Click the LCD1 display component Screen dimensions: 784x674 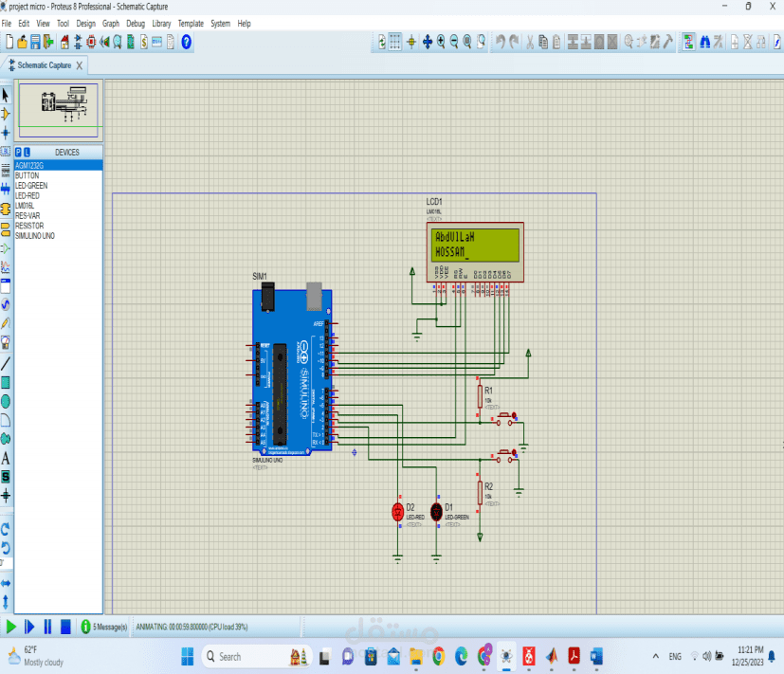pos(475,252)
